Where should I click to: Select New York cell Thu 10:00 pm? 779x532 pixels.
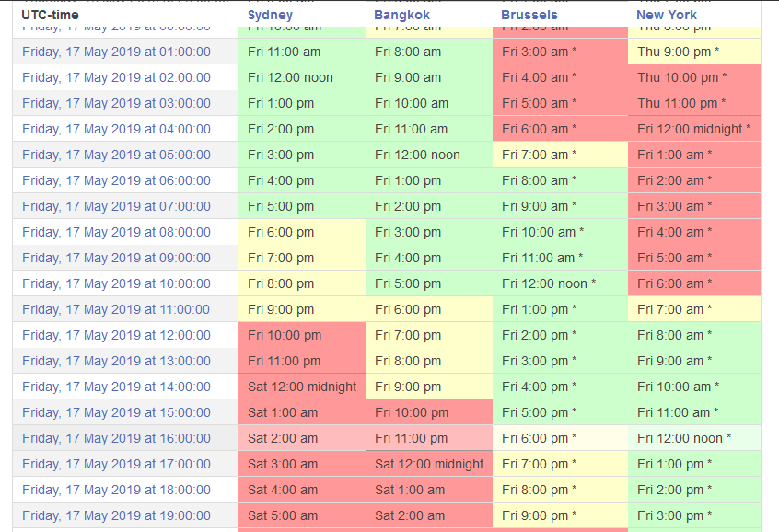681,77
